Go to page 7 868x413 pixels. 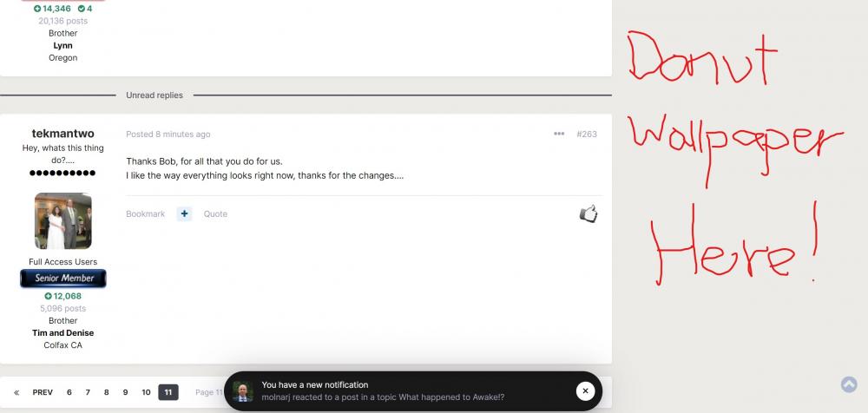coord(88,392)
